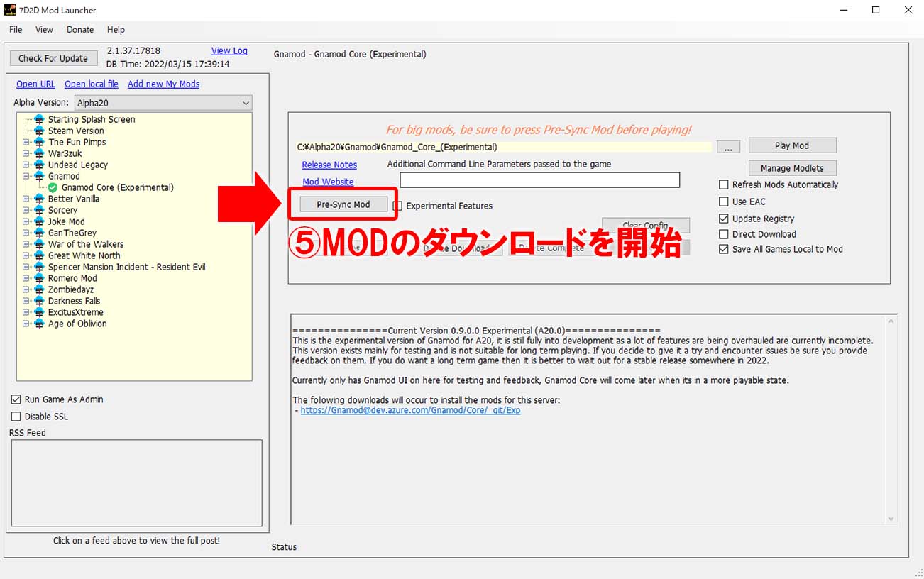The height and width of the screenshot is (579, 924).
Task: Click the Age of Oblivion icon
Action: click(x=39, y=324)
